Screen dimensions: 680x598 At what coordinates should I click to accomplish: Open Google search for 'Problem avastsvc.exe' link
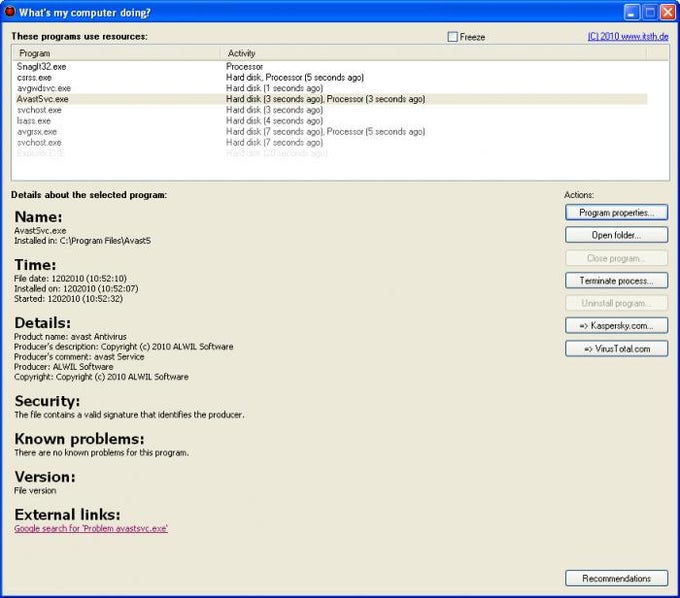pos(91,528)
